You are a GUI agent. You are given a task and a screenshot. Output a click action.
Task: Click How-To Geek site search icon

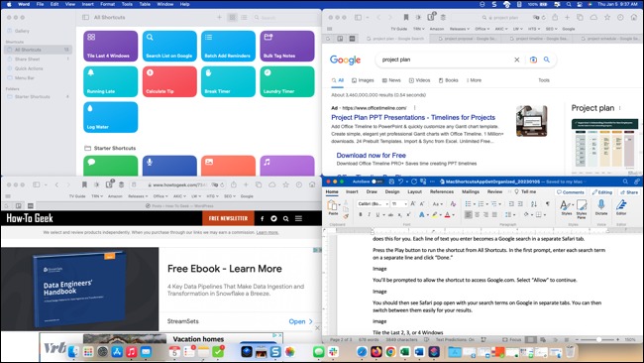pos(286,219)
